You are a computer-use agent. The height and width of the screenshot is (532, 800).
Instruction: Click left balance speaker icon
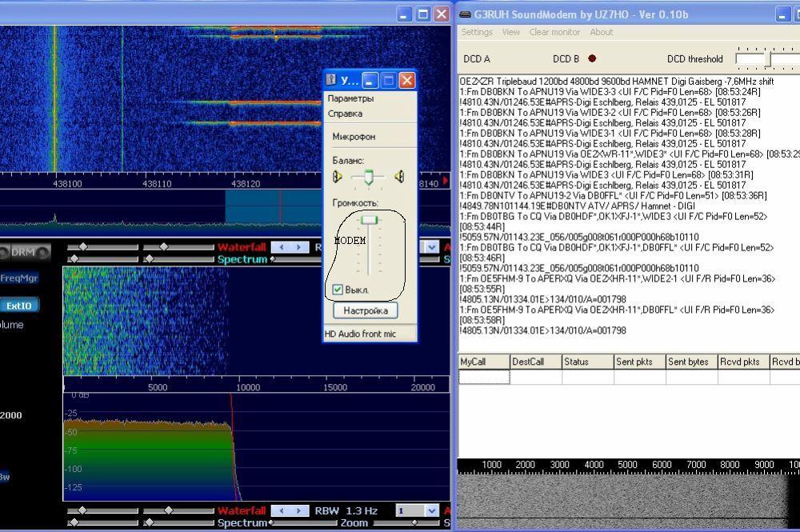coord(338,177)
